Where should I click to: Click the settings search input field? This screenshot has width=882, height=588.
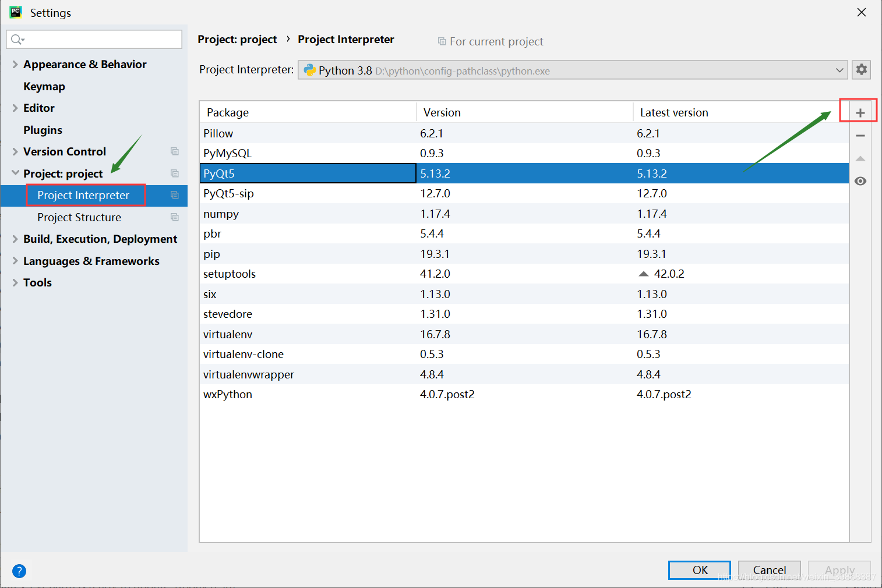point(94,39)
